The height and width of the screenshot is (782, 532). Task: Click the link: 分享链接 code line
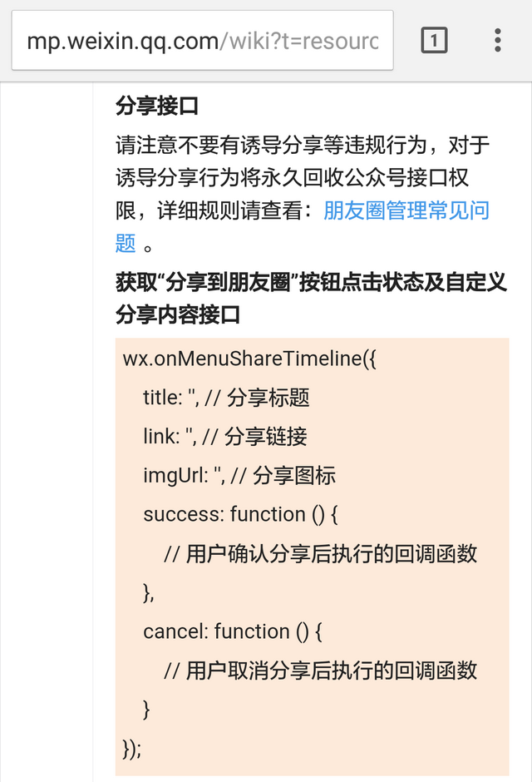(225, 436)
